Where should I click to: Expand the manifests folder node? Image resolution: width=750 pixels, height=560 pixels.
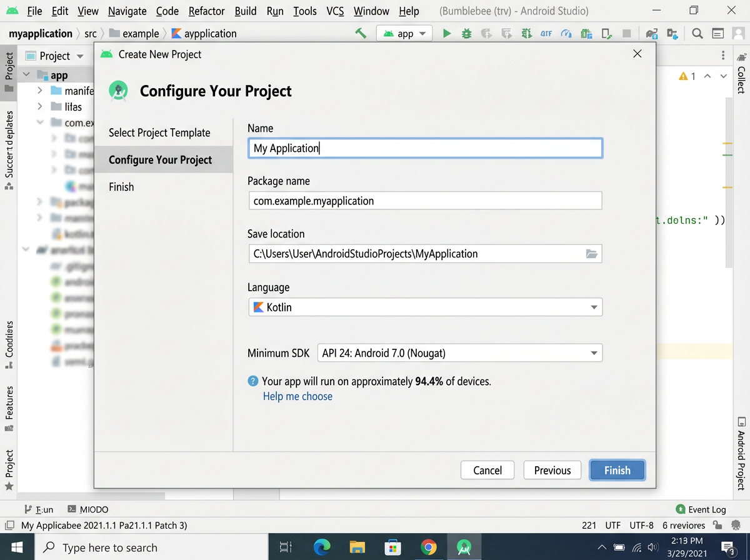pyautogui.click(x=40, y=91)
